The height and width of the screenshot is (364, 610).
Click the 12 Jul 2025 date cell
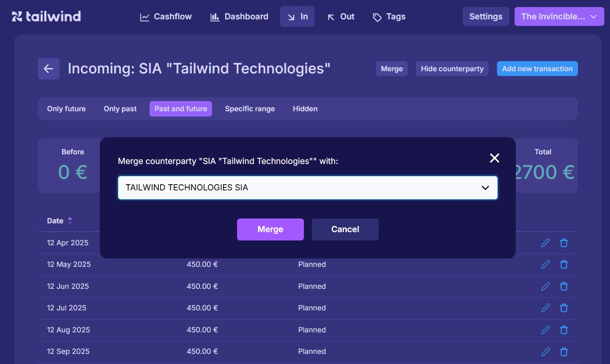coord(67,308)
